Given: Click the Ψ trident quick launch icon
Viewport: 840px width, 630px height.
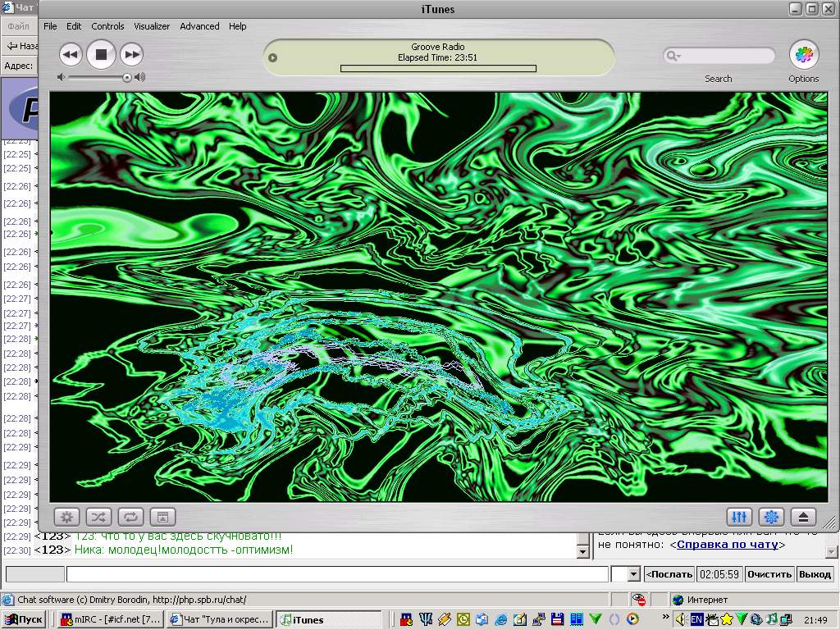Looking at the screenshot, I should [x=426, y=620].
